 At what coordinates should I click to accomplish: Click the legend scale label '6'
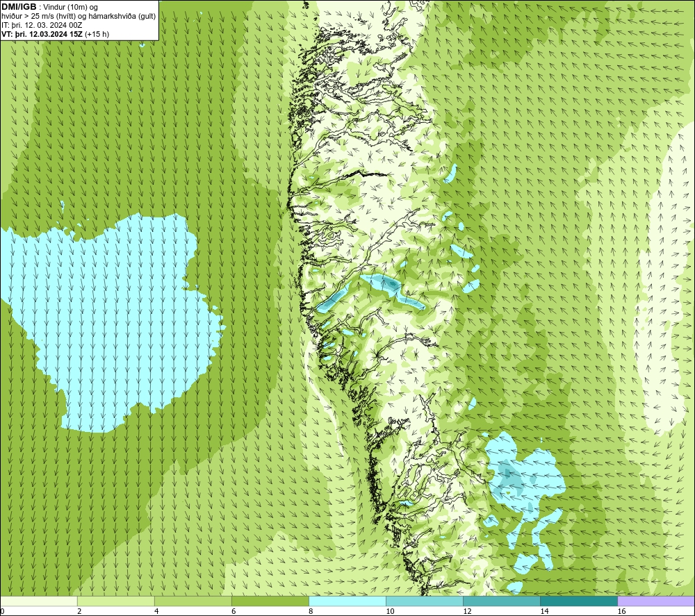[234, 611]
